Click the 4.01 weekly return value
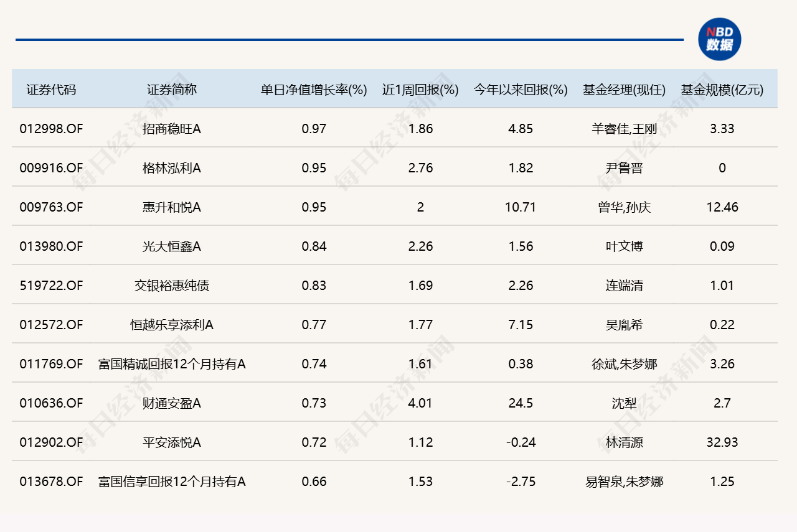The width and height of the screenshot is (797, 532). 420,403
